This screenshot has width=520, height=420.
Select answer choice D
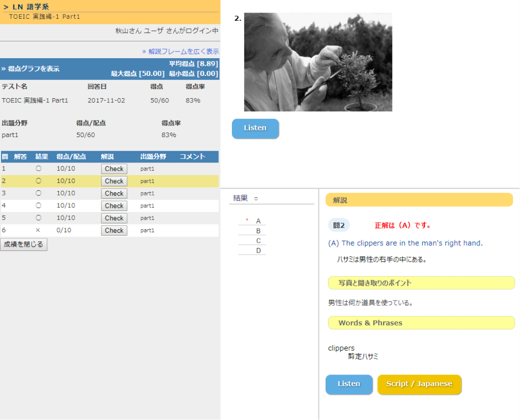click(258, 250)
